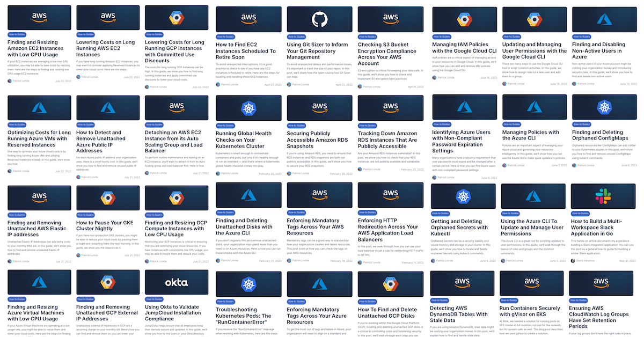Image resolution: width=644 pixels, height=337 pixels.
Task: Click the AWS logo above Checking S3 Bucket Encryption Compliance
Action: click(391, 19)
